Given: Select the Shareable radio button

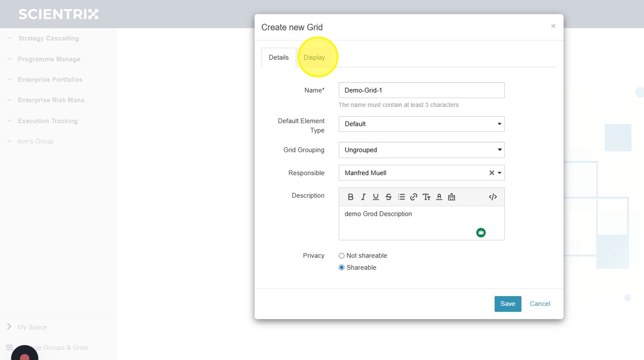Looking at the screenshot, I should pos(342,268).
